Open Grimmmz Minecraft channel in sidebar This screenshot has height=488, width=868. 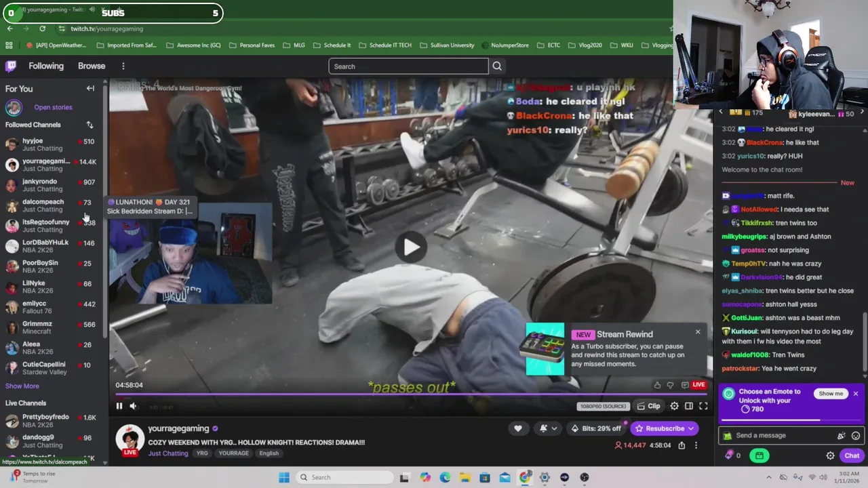pyautogui.click(x=51, y=327)
